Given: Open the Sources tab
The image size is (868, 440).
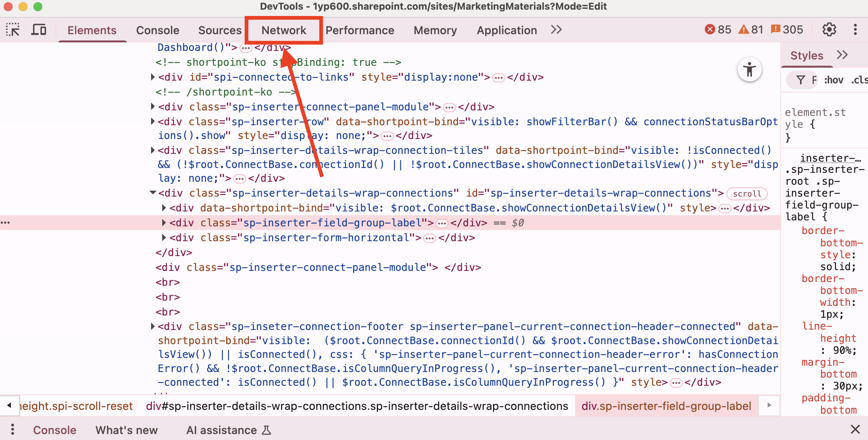Looking at the screenshot, I should (x=220, y=30).
